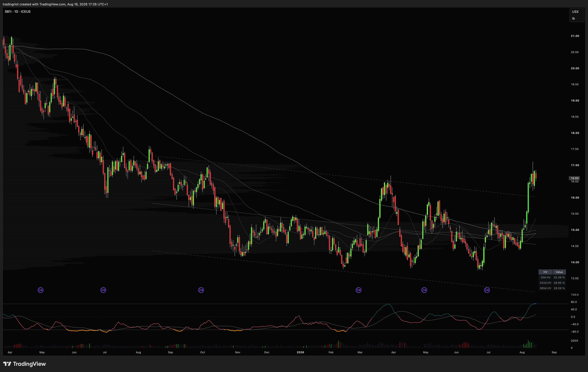Select the rollover marker above the Oct label
Screen dimensions: 588x372
click(201, 290)
